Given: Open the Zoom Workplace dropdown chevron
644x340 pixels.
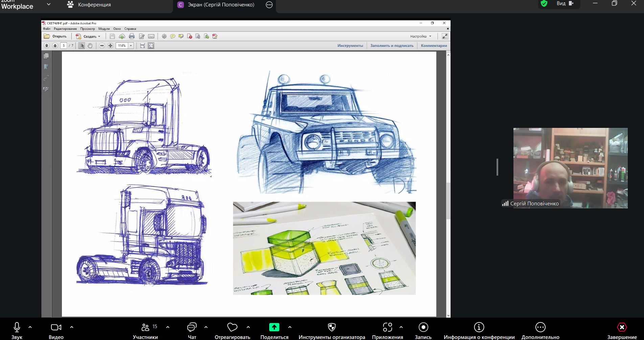Looking at the screenshot, I should coord(48,4).
